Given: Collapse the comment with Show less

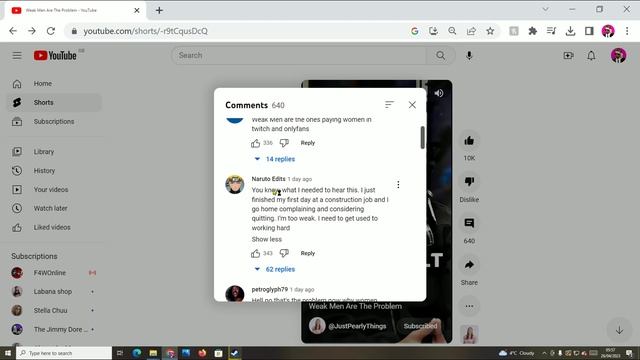Looking at the screenshot, I should (267, 239).
